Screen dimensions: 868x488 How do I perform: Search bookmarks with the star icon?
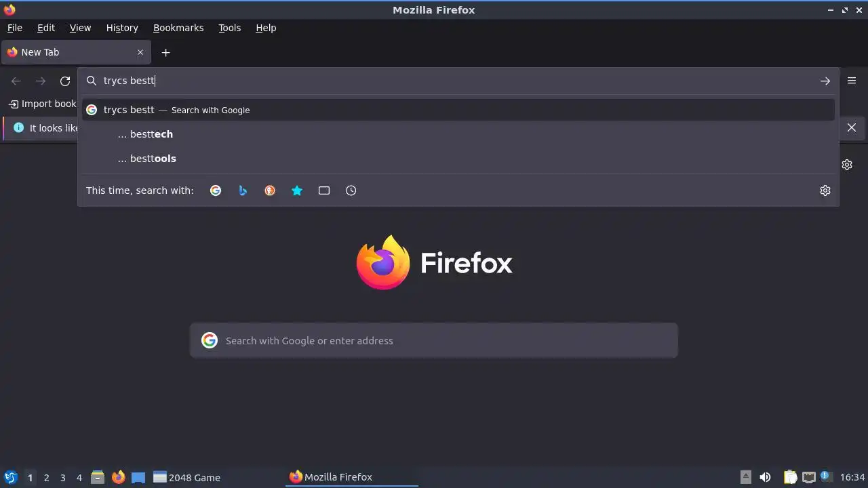coord(297,190)
